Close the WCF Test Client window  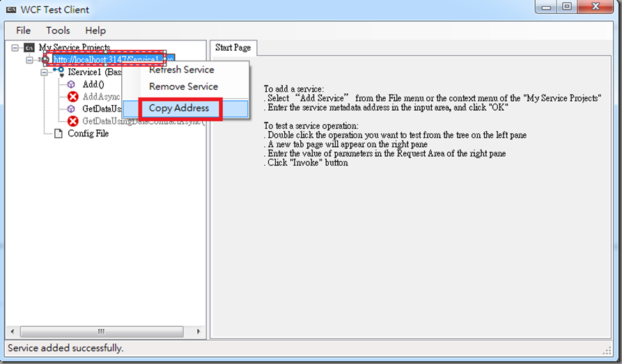click(x=596, y=7)
